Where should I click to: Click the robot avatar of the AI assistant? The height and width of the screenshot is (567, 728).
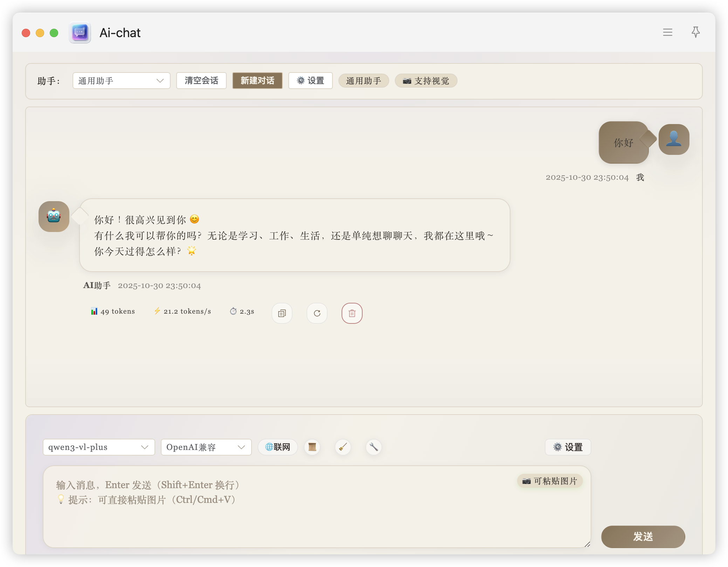(54, 216)
